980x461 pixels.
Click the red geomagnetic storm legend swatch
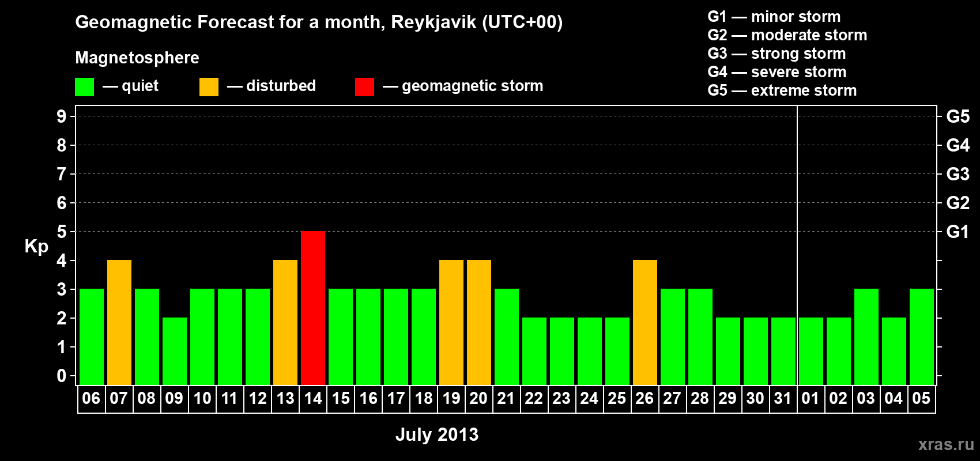pyautogui.click(x=364, y=87)
